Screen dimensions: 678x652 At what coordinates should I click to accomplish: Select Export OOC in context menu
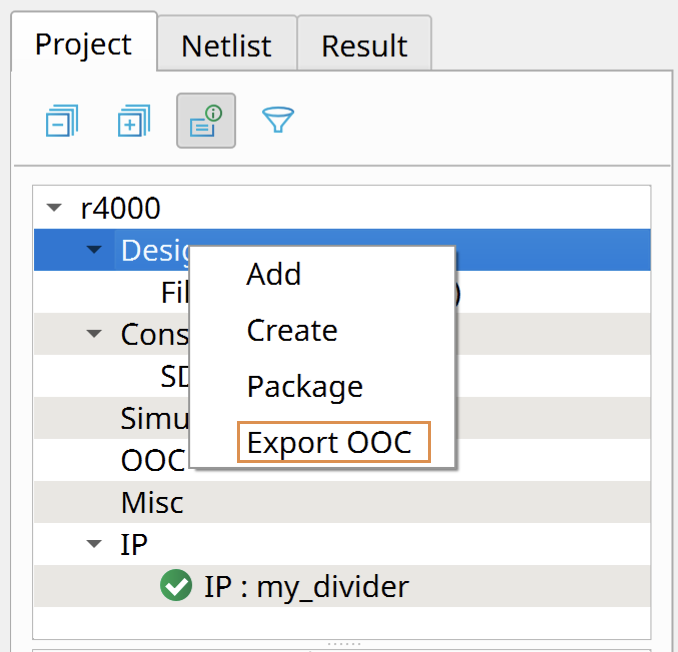tap(330, 442)
